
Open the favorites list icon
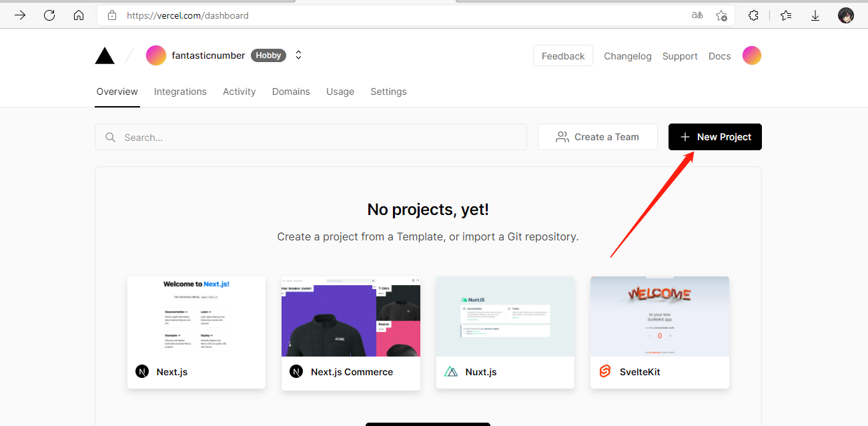tap(786, 15)
